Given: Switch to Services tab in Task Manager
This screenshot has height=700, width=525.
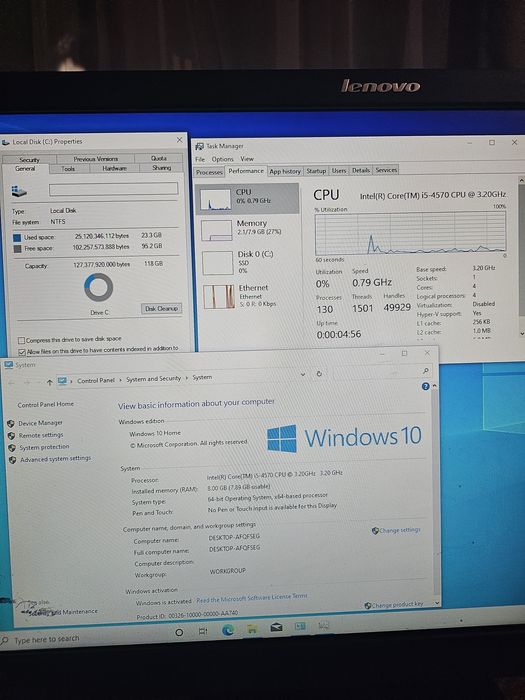Looking at the screenshot, I should click(x=386, y=170).
